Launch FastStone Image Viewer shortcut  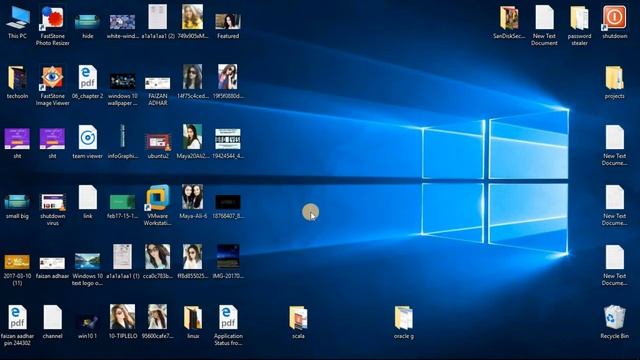[53, 78]
